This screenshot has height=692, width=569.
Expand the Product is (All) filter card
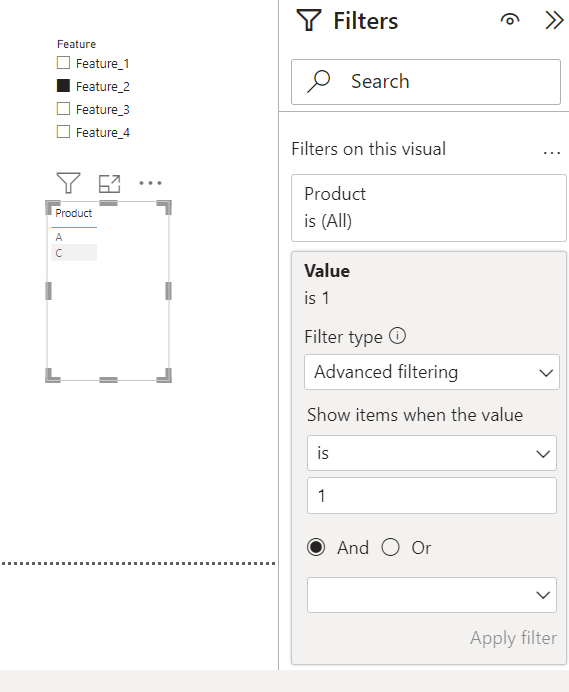coord(429,208)
